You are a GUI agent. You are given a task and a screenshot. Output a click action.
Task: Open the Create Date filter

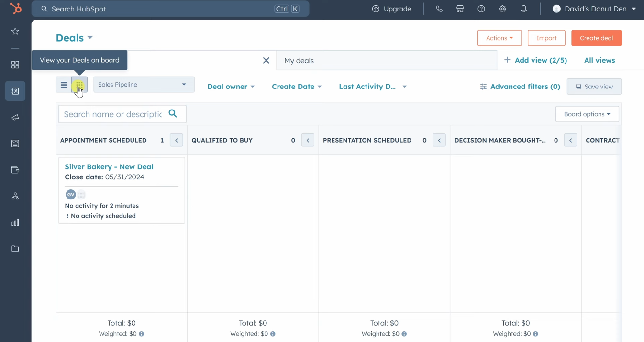(x=297, y=87)
